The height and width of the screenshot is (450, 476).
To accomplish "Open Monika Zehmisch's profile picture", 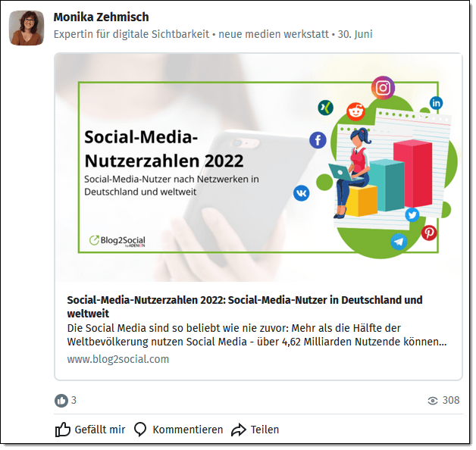I will point(27,28).
